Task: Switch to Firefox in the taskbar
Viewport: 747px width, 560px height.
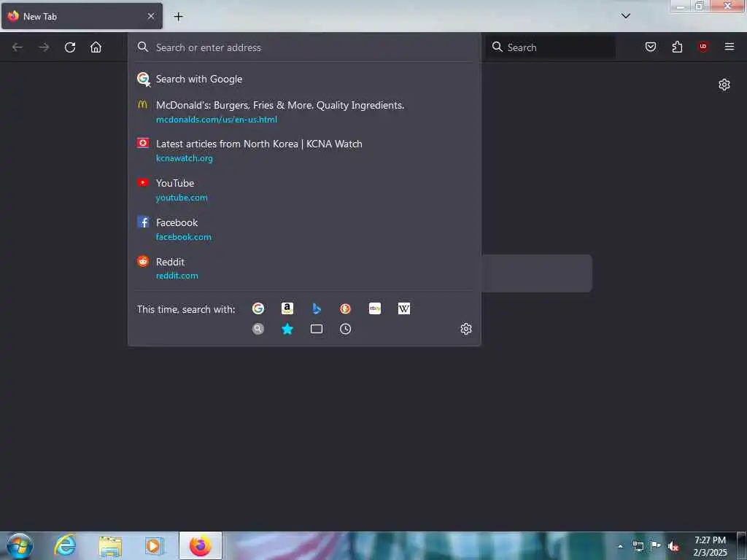Action: tap(201, 545)
